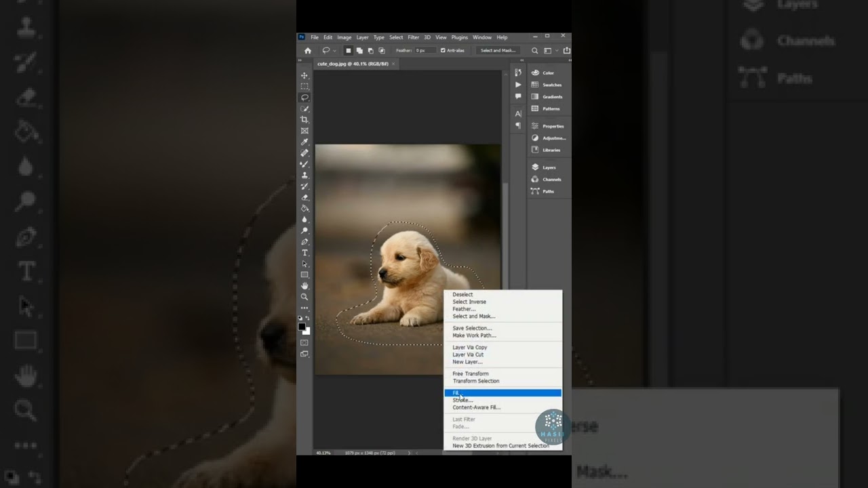Open the Plugins menu
Screen dimensions: 868x488
460,37
